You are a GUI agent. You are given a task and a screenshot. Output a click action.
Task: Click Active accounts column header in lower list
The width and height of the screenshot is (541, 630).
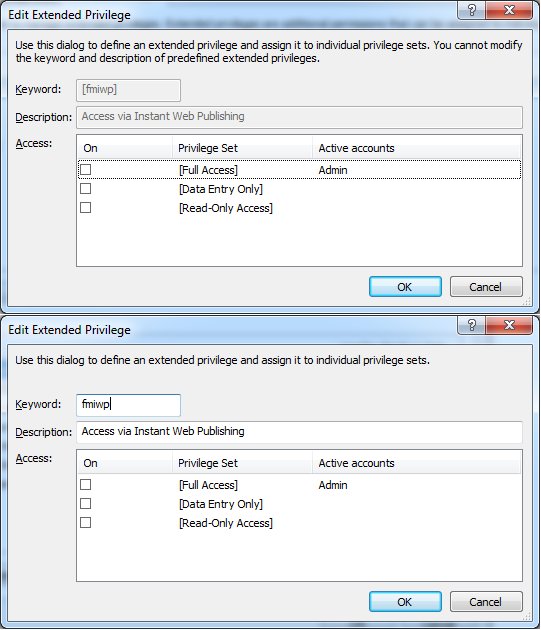pyautogui.click(x=416, y=463)
